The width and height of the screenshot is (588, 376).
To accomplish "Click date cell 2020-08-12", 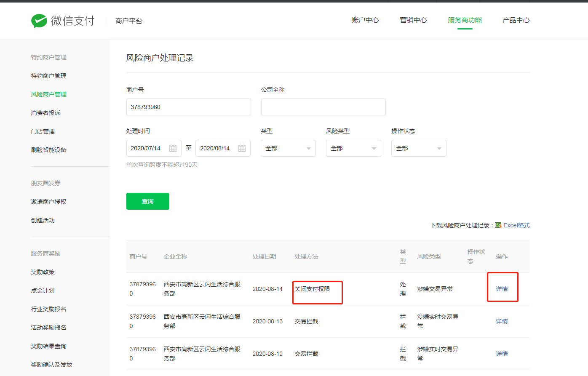I will [x=267, y=354].
